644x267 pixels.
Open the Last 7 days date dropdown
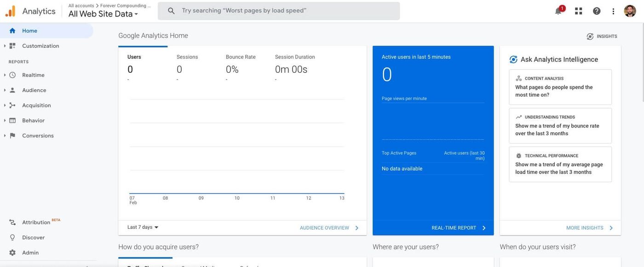coord(143,227)
